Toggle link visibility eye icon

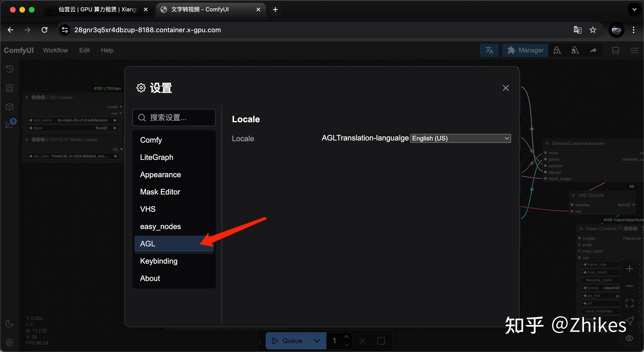tap(630, 338)
